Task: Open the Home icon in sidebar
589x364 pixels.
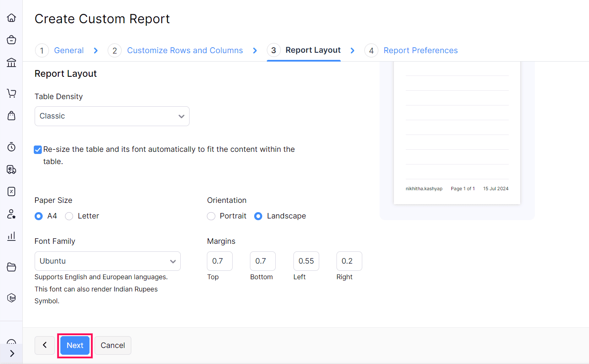Action: pos(11,18)
